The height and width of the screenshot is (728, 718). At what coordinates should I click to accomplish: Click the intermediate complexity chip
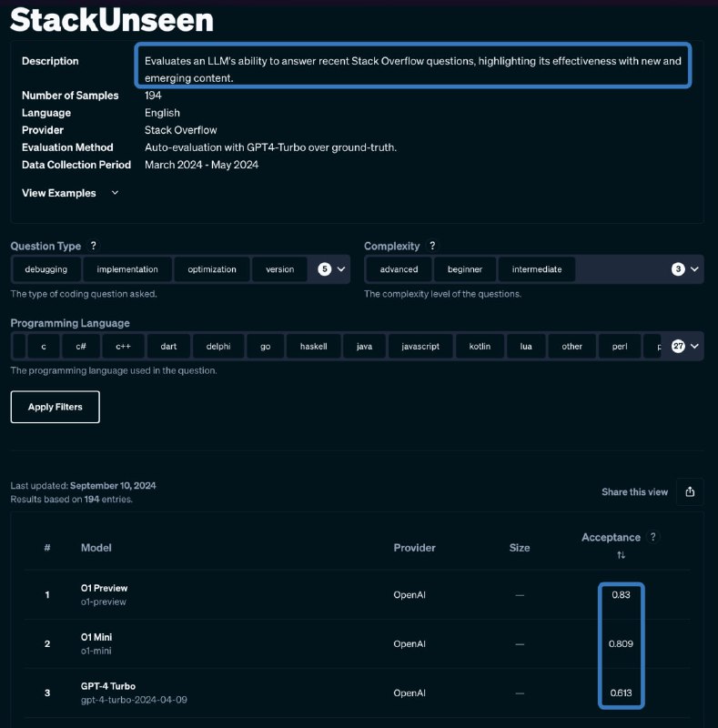point(537,269)
